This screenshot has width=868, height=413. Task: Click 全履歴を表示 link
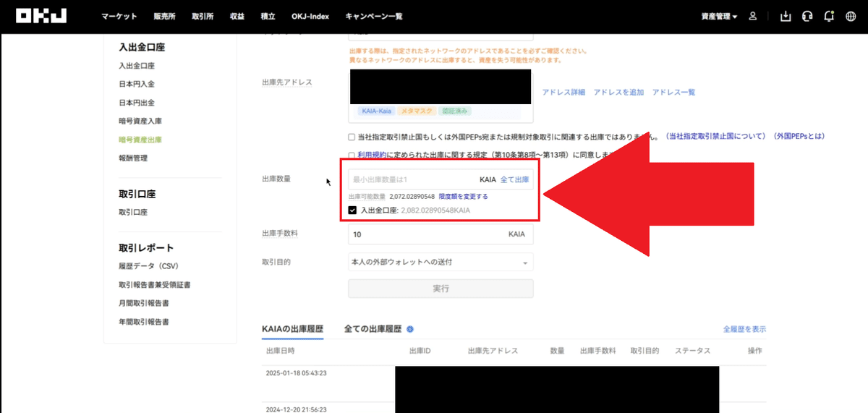[x=744, y=329]
